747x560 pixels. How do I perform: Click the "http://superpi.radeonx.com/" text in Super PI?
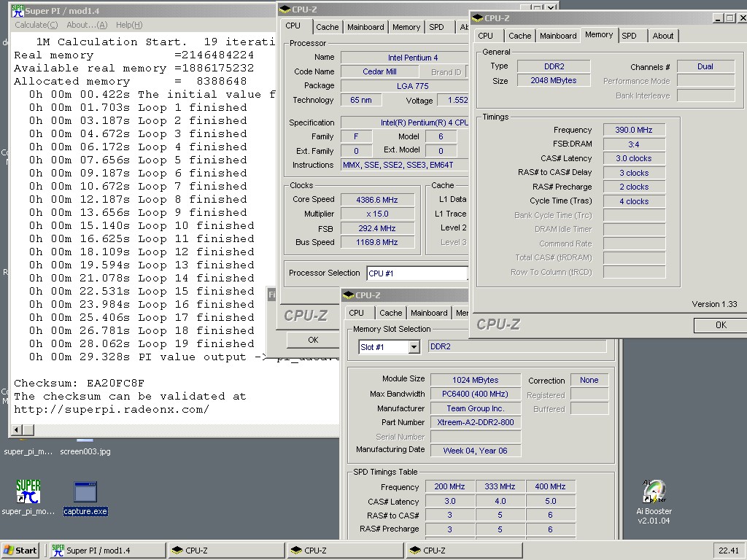[x=112, y=410]
